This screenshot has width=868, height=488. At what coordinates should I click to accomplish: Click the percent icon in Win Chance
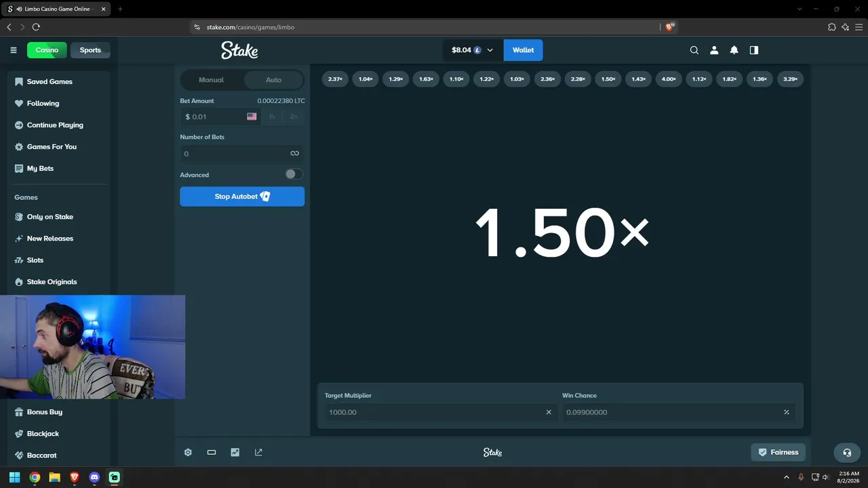[x=787, y=412]
